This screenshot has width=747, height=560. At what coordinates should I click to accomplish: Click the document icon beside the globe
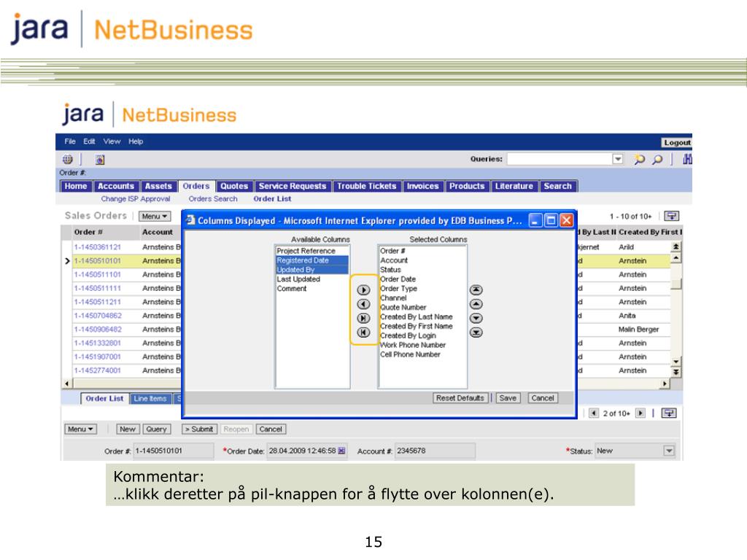point(99,160)
